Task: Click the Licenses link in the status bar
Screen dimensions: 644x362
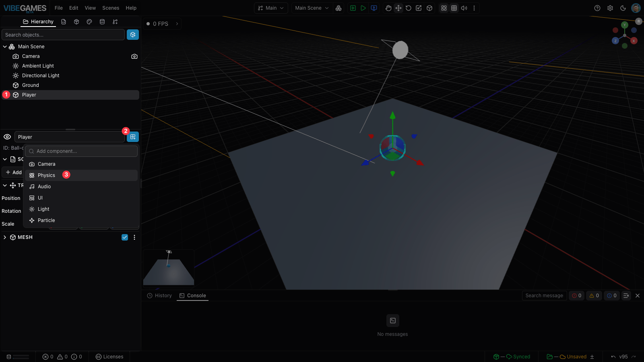Action: [109, 357]
